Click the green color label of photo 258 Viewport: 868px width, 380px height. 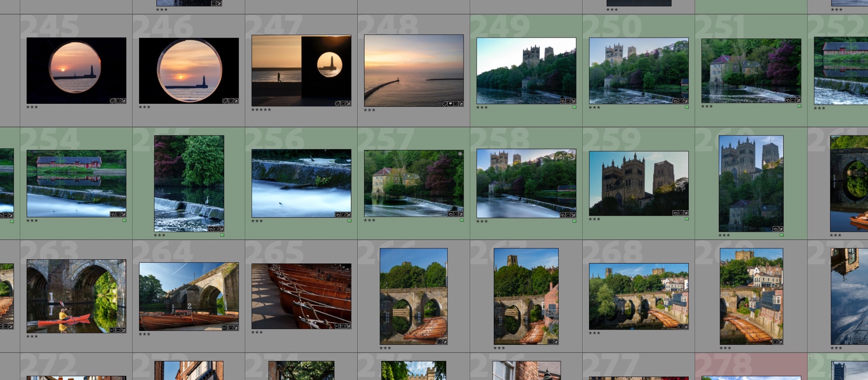click(574, 221)
